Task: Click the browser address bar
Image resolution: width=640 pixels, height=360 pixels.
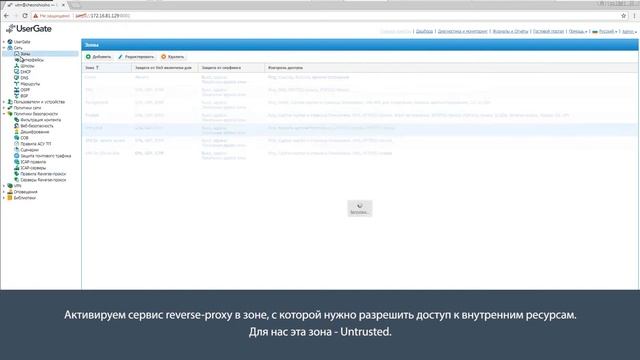Action: coord(327,16)
